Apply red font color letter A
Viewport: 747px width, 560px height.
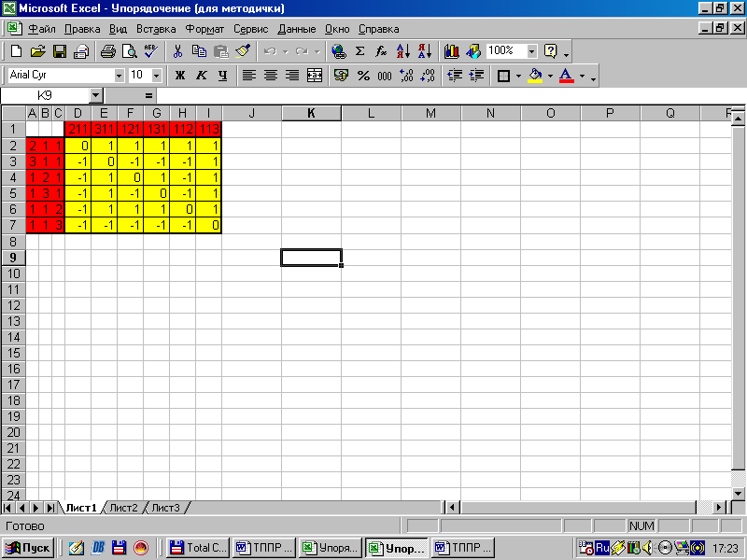[567, 76]
